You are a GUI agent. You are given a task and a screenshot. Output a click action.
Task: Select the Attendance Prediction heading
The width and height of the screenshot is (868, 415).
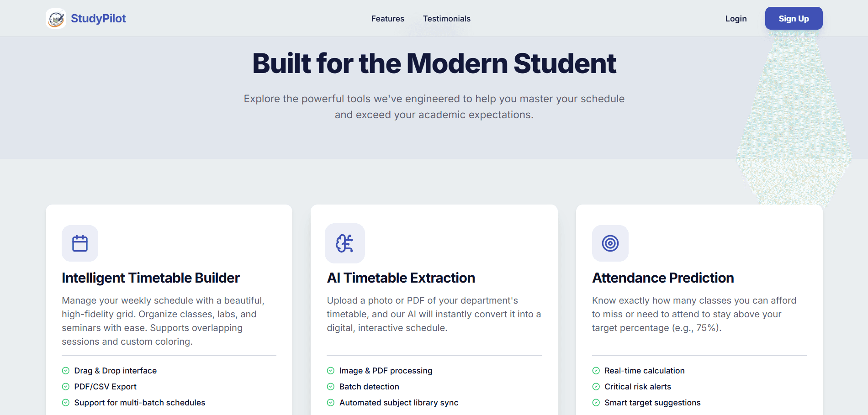pos(663,278)
